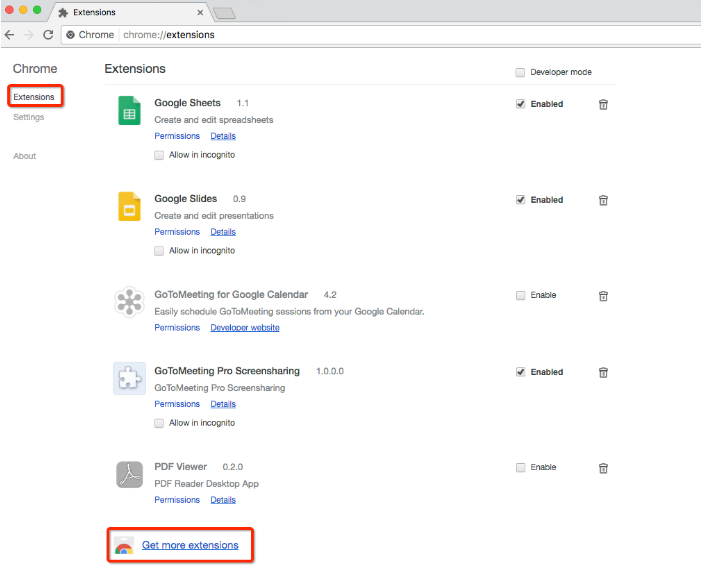Uncheck Enabled for GoToMeeting Pro Screensharing
The image size is (707, 572).
point(520,372)
